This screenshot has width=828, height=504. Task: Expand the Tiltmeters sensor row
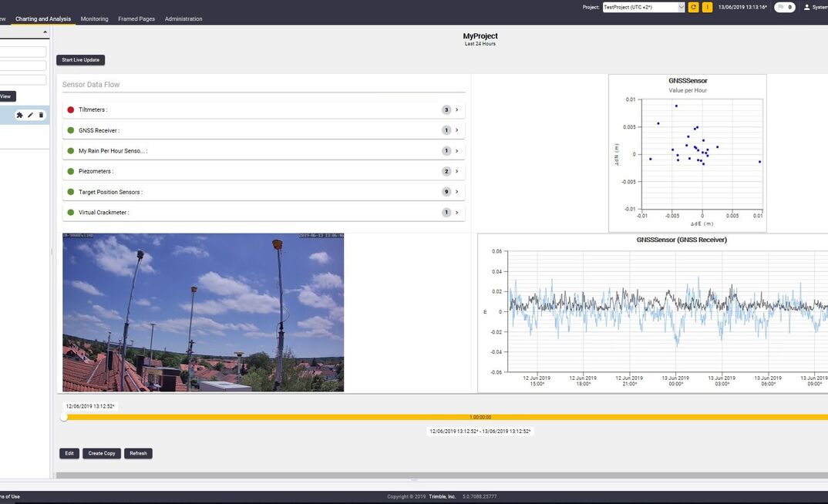(456, 109)
